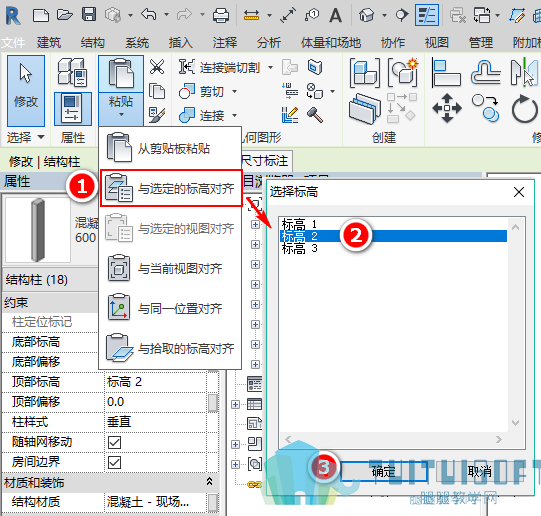Image resolution: width=541 pixels, height=516 pixels.
Task: Select the Text tool (A icon)
Action: pos(335,16)
